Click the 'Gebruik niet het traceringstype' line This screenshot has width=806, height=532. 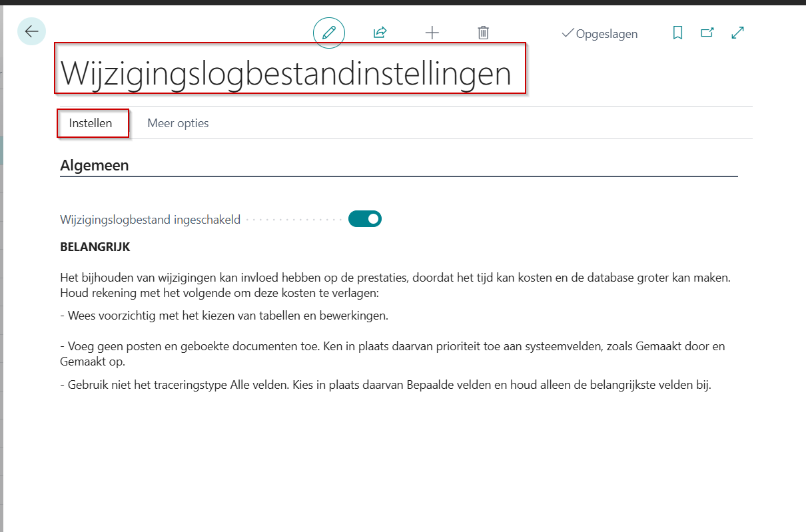tap(386, 386)
